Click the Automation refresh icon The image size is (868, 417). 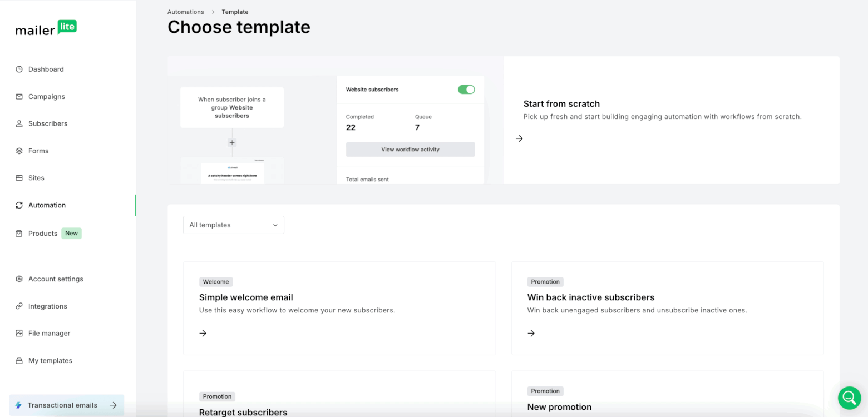click(x=19, y=206)
